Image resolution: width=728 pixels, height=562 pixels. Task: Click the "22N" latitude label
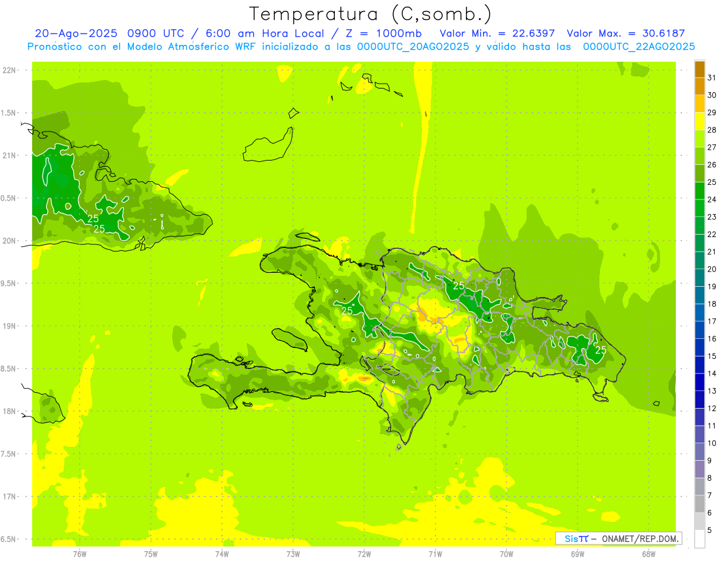point(10,70)
